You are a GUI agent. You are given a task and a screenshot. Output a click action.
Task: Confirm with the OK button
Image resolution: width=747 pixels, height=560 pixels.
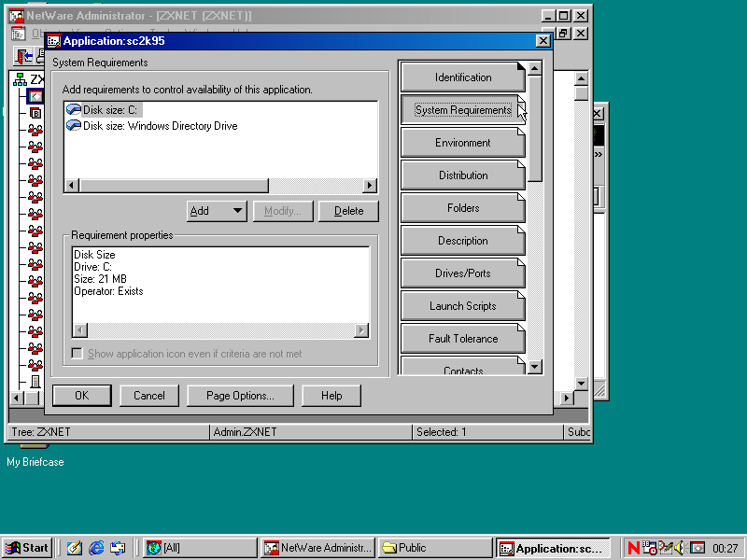tap(82, 396)
